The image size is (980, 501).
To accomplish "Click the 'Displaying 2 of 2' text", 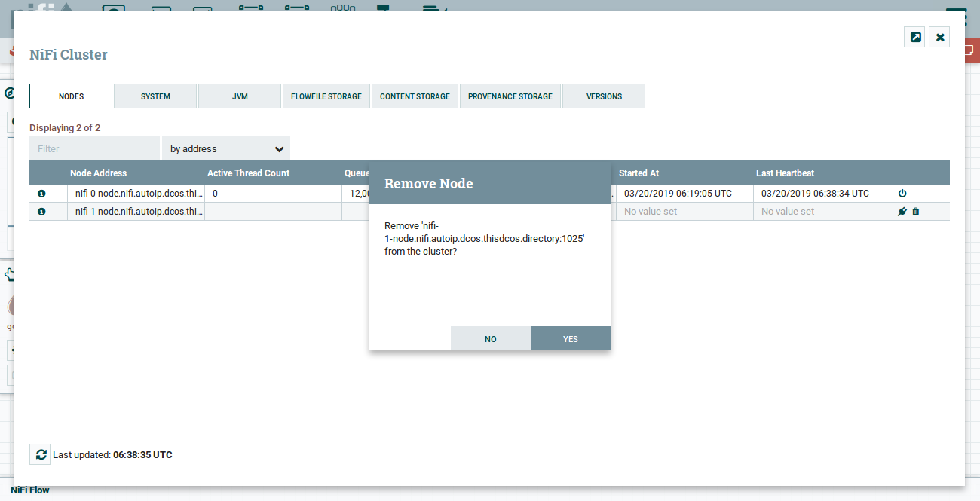I will 65,128.
